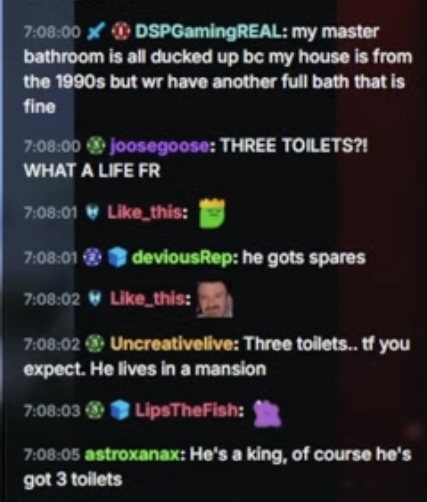Open joosegoose's user card
427x502 pixels.
pos(160,146)
